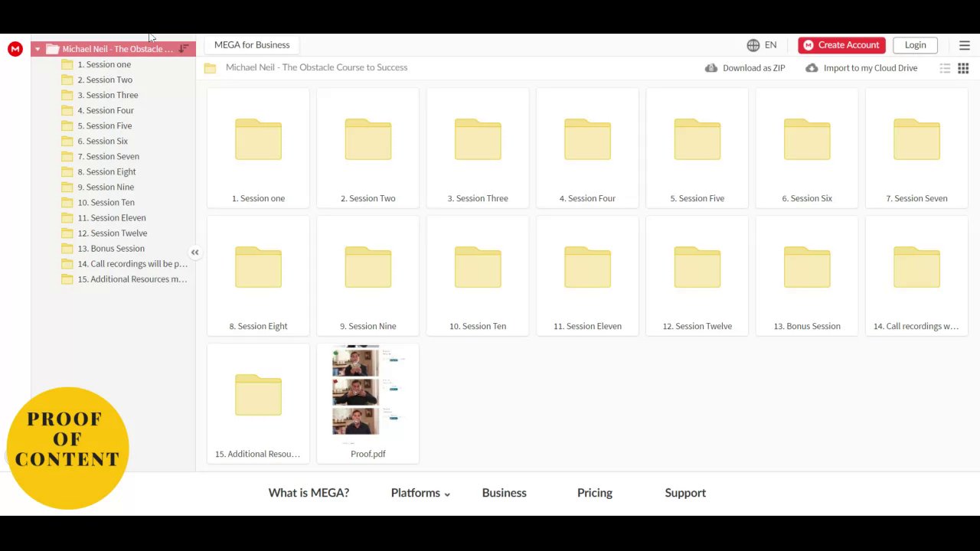Open the 3. Session Three folder tile

(478, 148)
